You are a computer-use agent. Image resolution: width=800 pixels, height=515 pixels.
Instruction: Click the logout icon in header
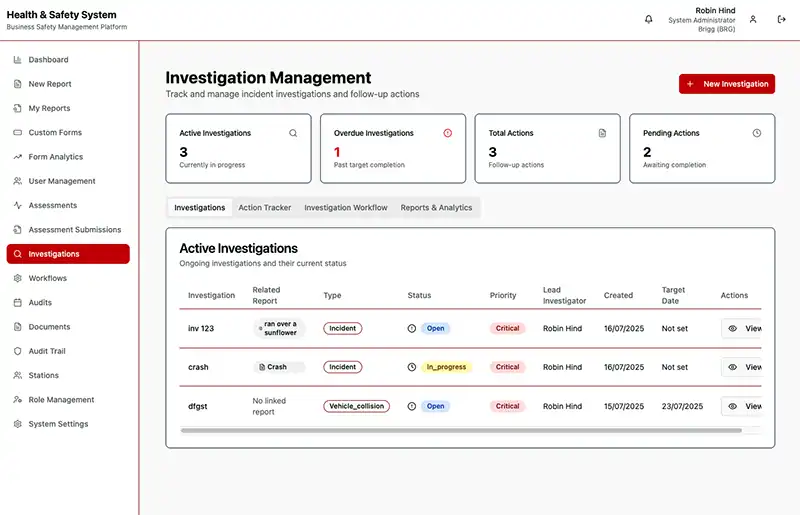pyautogui.click(x=781, y=19)
